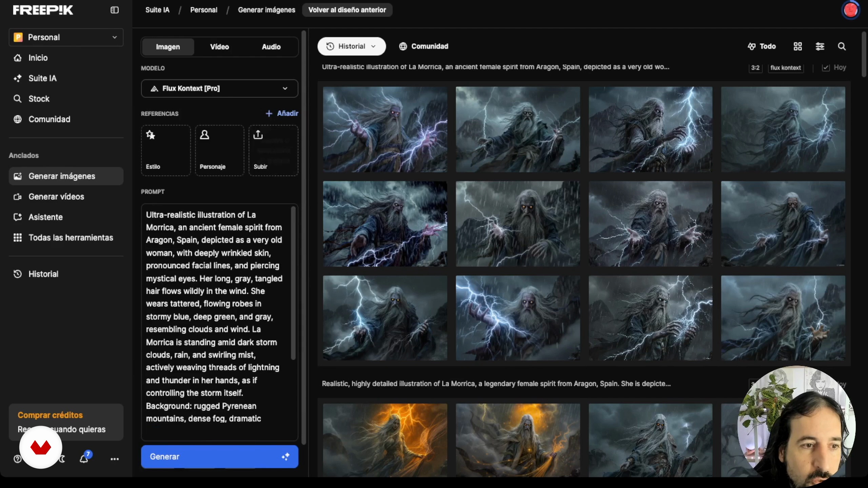
Task: Click the 3:2 aspect ratio tag
Action: [x=755, y=68]
